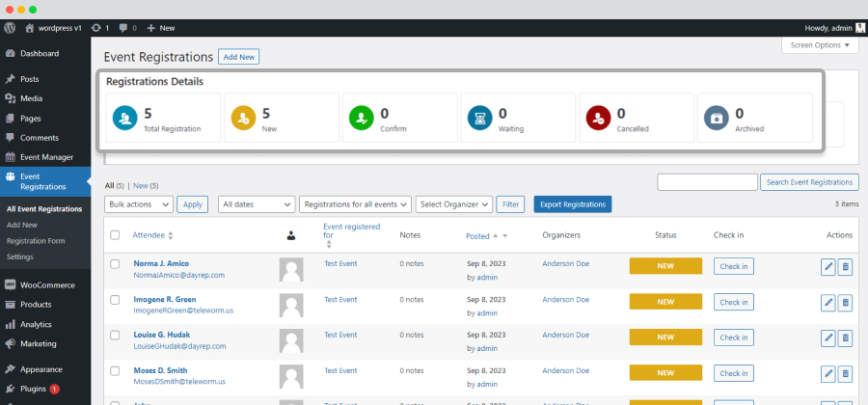Viewport: 868px width, 405px height.
Task: Check in Norma J. Amico
Action: click(734, 266)
